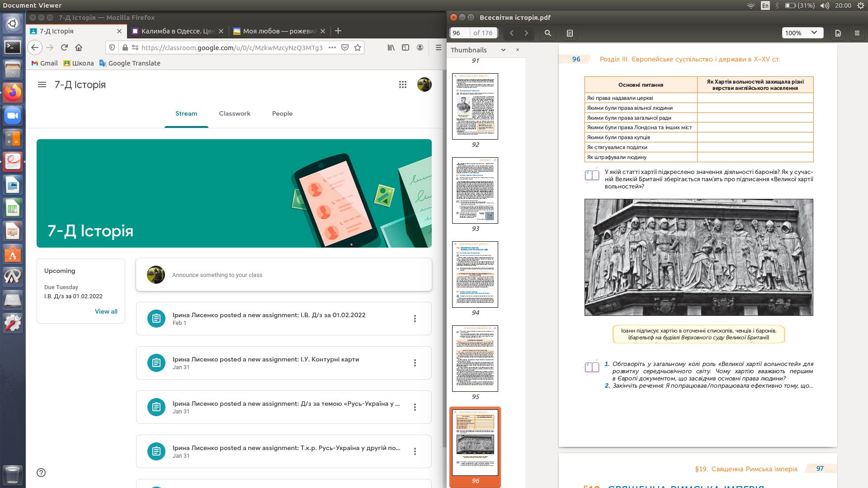868x488 pixels.
Task: Click the search icon in document viewer
Action: 548,33
